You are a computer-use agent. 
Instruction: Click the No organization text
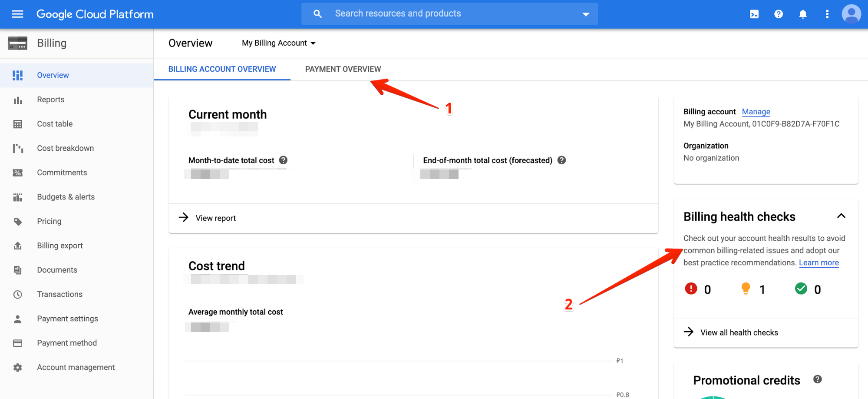pos(711,158)
